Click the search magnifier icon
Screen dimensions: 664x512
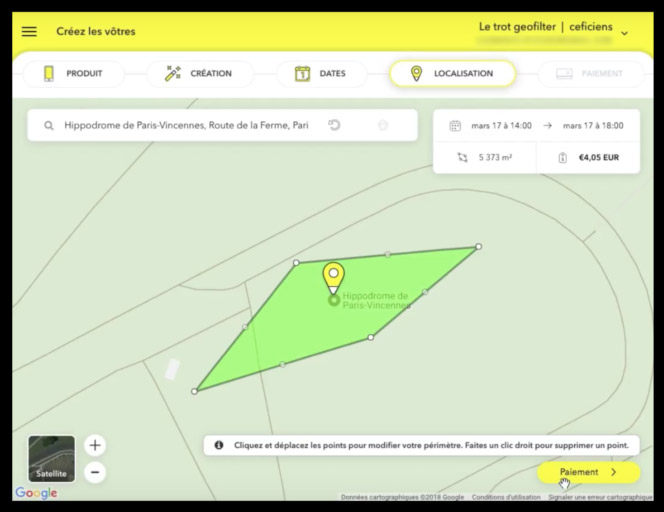(x=49, y=126)
